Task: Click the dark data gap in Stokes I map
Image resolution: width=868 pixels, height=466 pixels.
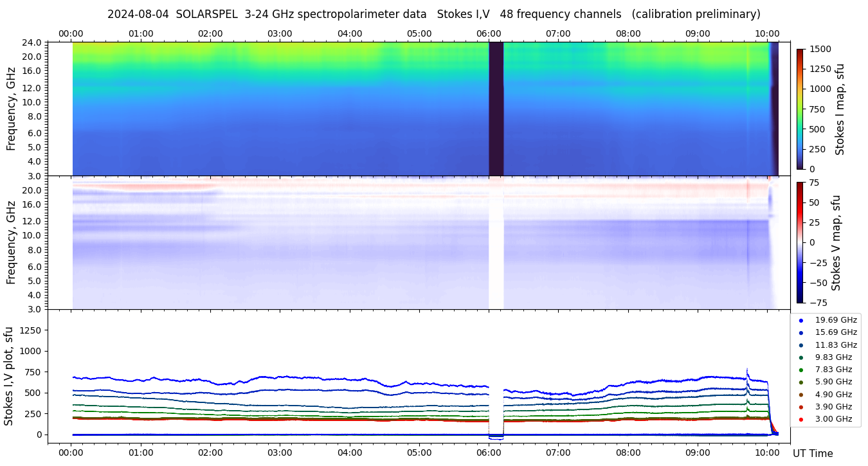Action: (x=496, y=109)
